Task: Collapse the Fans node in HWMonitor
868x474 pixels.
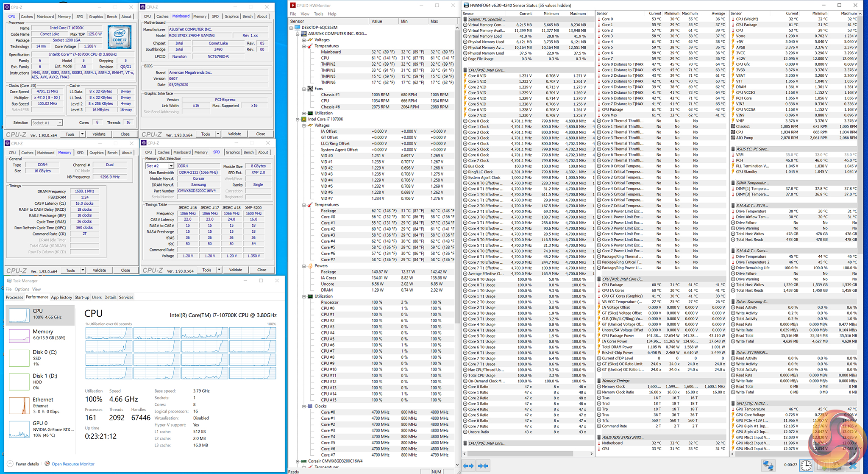Action: tap(304, 89)
